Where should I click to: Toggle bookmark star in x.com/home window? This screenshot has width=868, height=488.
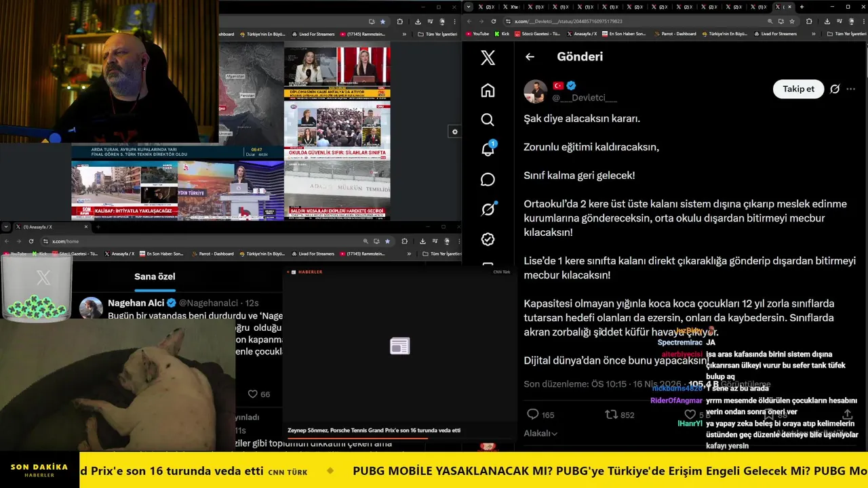(x=387, y=241)
